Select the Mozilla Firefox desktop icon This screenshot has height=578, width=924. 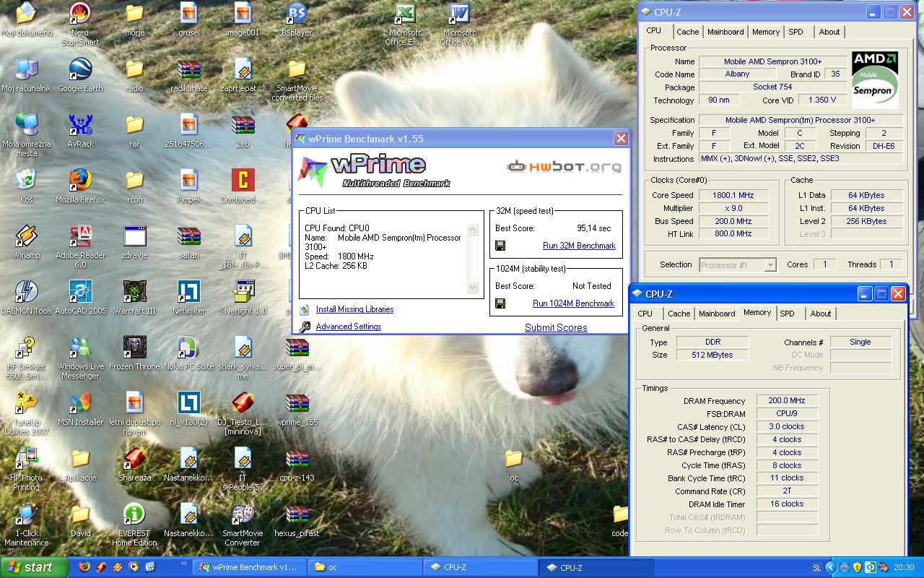coord(80,180)
